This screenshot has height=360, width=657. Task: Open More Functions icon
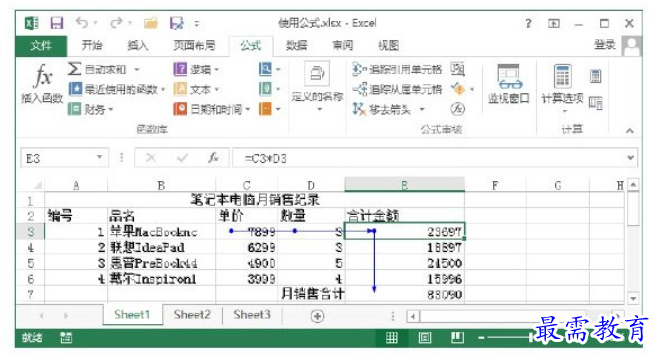265,109
